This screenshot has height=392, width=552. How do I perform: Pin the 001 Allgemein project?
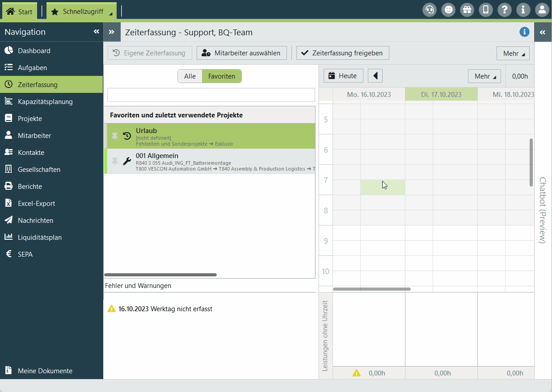click(115, 161)
